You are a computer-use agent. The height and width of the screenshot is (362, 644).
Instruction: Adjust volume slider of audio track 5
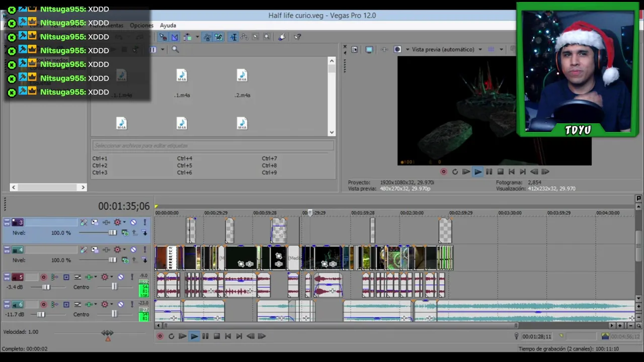(46, 287)
